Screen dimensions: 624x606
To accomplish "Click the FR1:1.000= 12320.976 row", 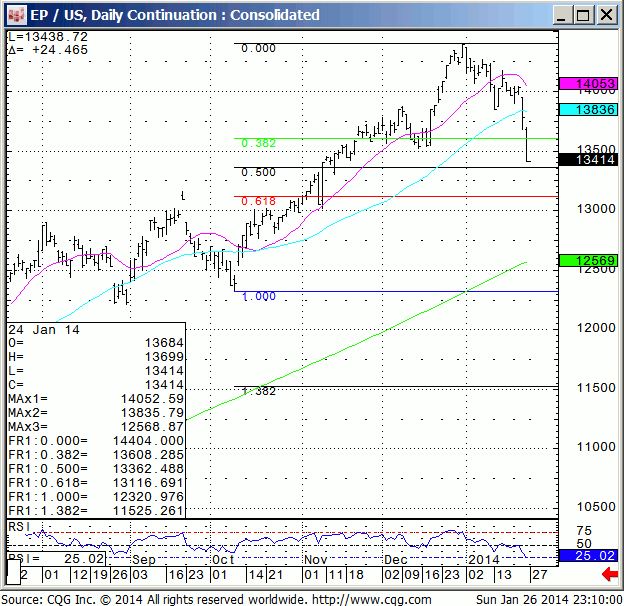I will [x=96, y=497].
